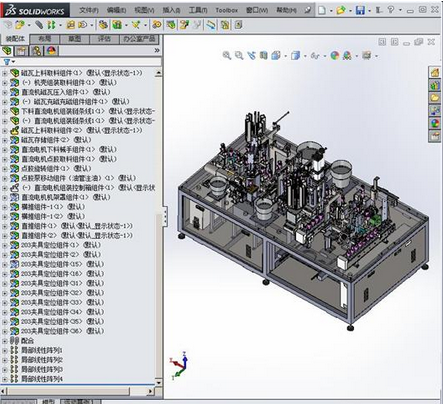The width and height of the screenshot is (444, 404).
Task: Open the Toolbox menu
Action: [x=227, y=10]
